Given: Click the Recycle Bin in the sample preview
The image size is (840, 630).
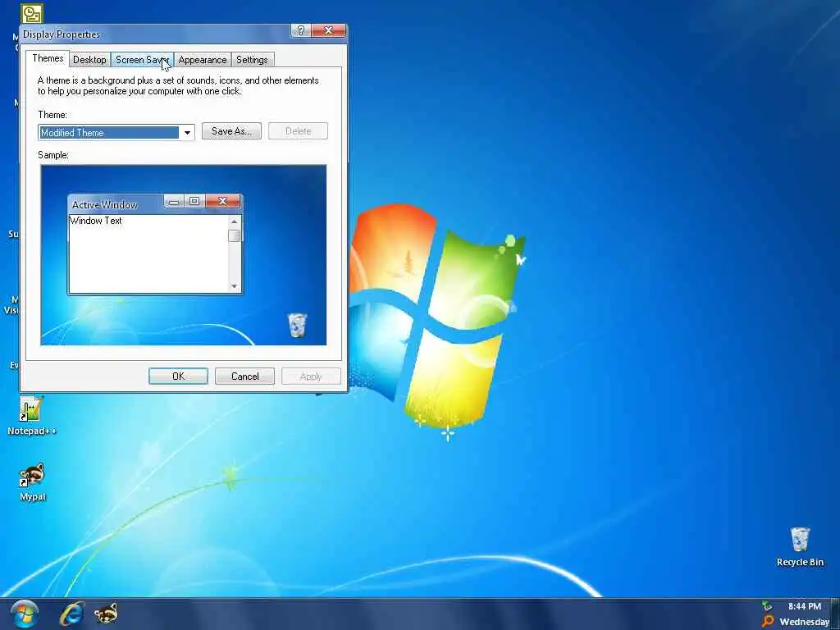Looking at the screenshot, I should click(x=297, y=325).
